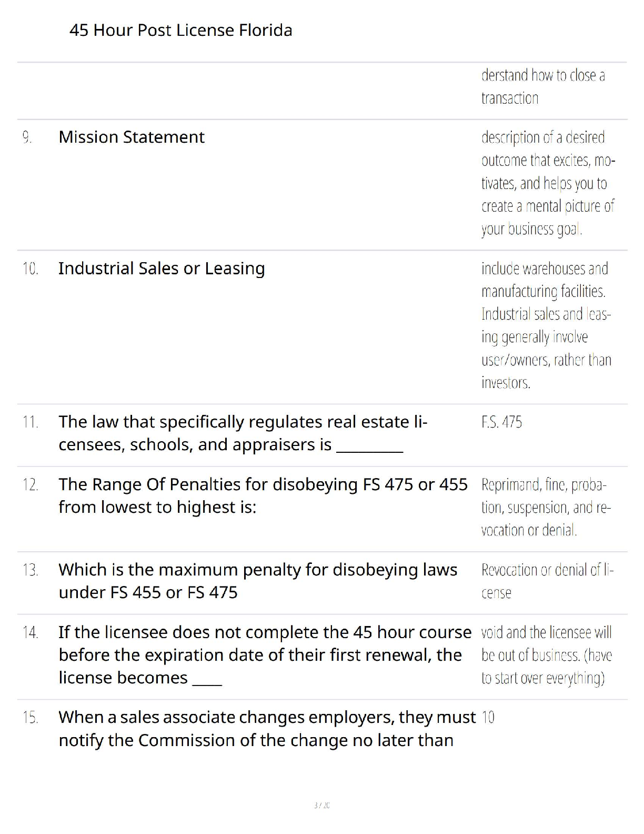The image size is (644, 834).
Task: Click the item number 12 label
Action: (30, 485)
